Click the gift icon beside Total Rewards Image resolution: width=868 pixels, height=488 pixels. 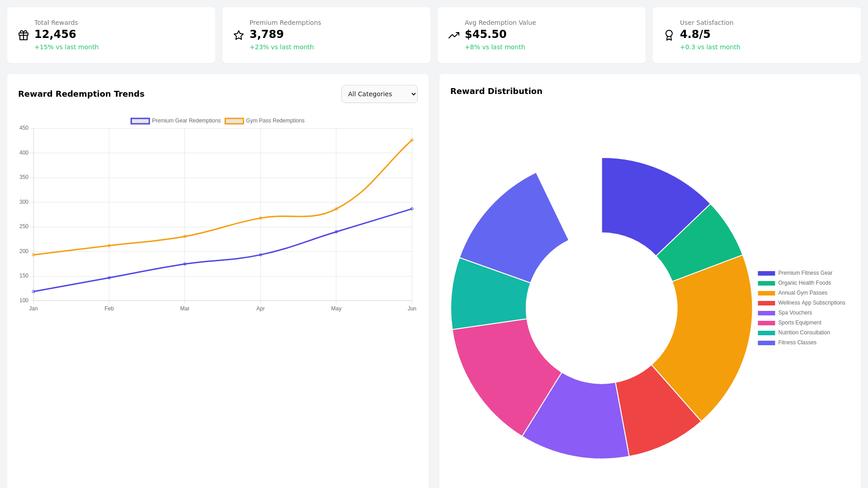coord(24,35)
